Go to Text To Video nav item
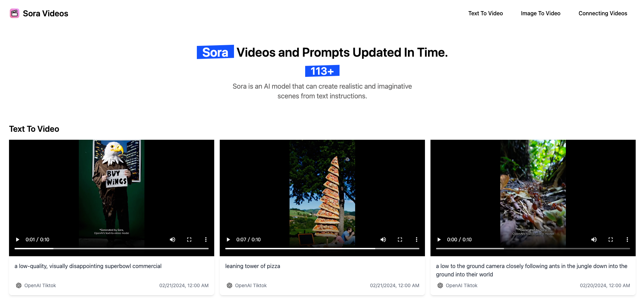 coord(485,13)
